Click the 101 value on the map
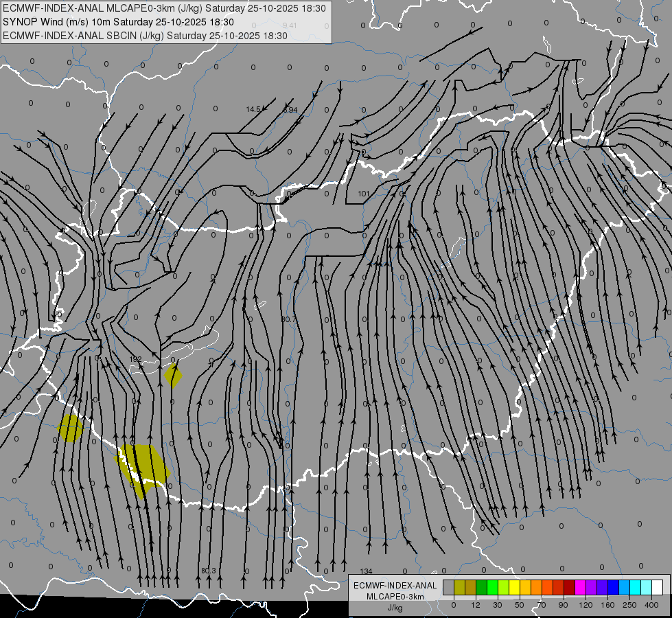Viewport: 672px width, 618px height. pyautogui.click(x=363, y=194)
